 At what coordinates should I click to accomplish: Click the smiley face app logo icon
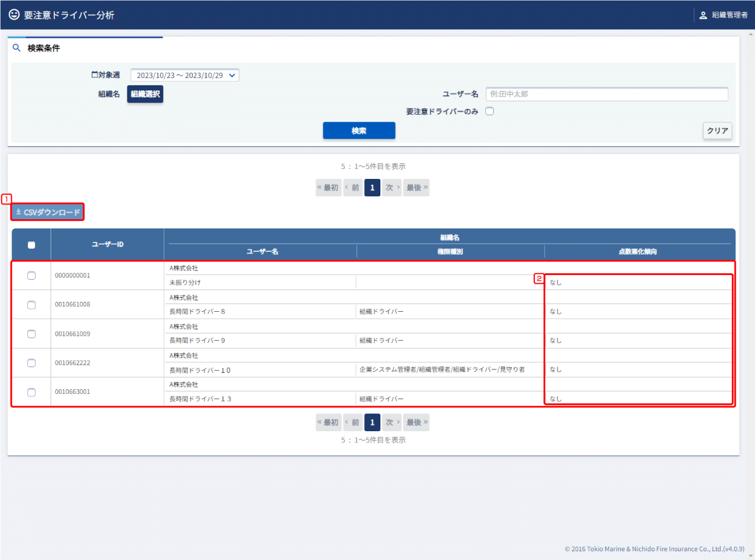tap(14, 15)
